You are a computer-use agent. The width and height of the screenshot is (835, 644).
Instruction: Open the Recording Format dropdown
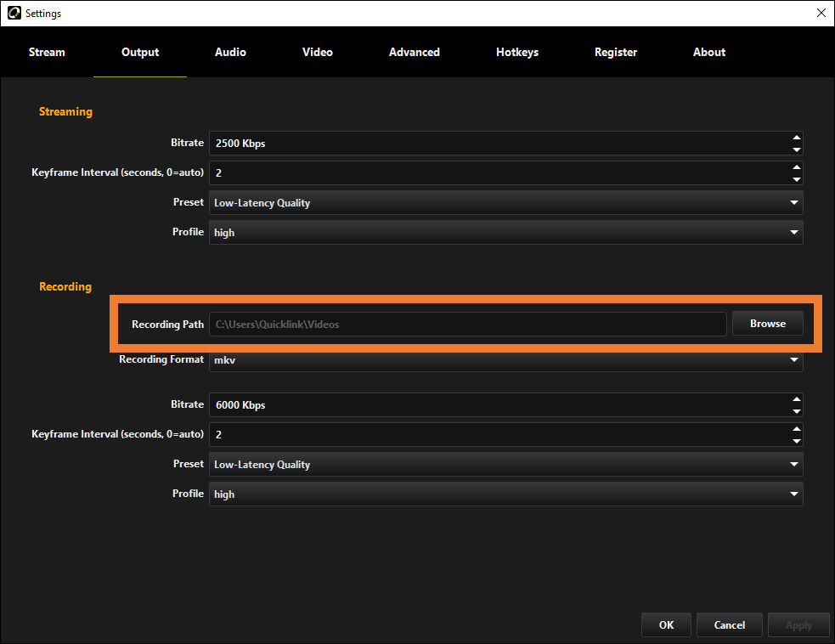(x=506, y=360)
